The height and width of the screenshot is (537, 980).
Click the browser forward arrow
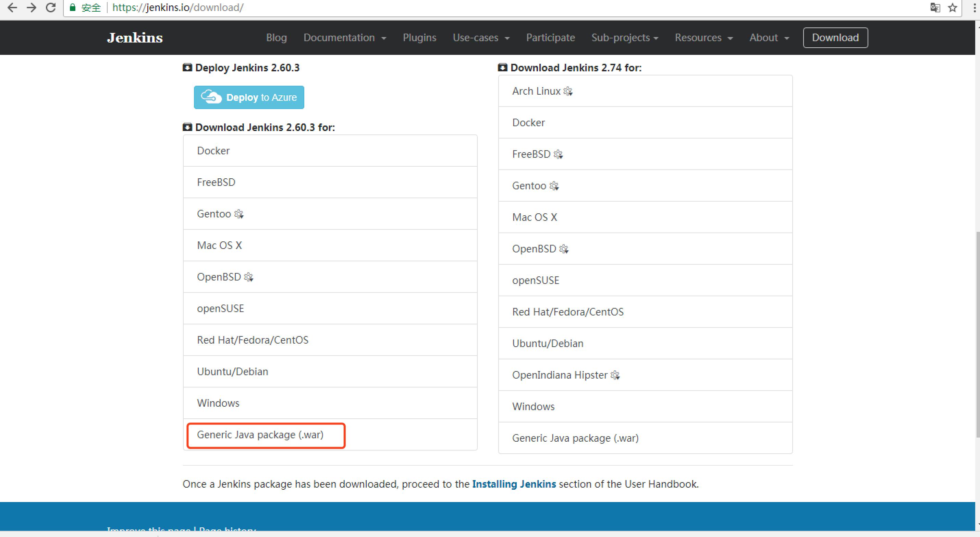(32, 8)
